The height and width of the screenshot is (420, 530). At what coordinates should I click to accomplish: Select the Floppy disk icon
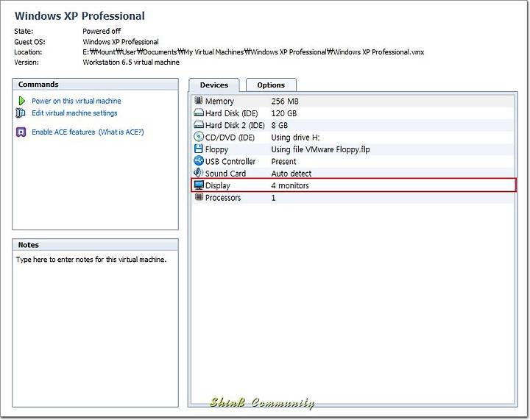[199, 149]
